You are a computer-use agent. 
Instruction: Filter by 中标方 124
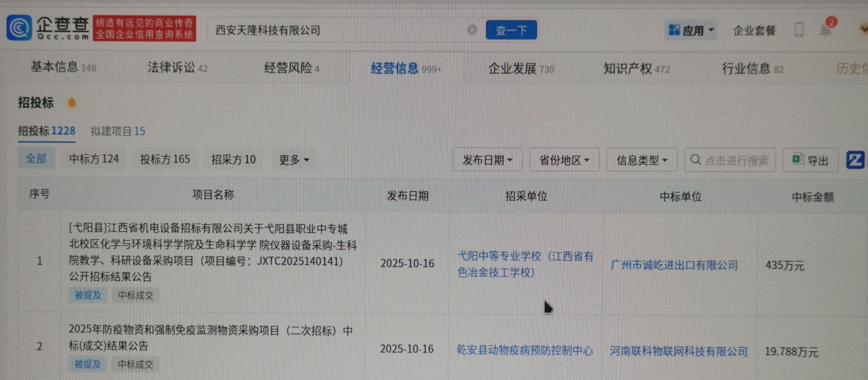pos(94,159)
